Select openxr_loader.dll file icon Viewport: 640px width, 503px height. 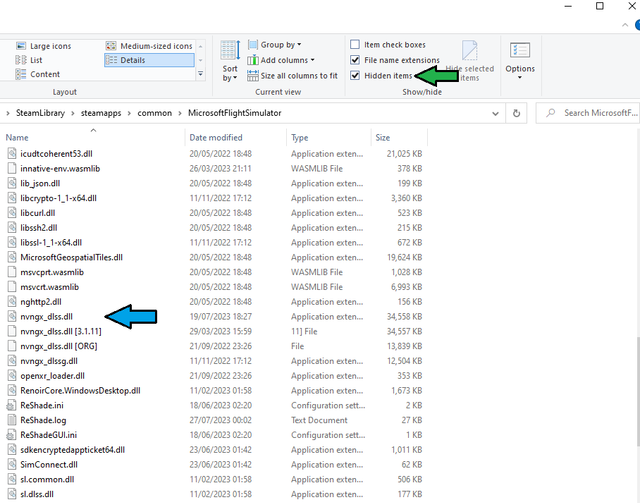pyautogui.click(x=12, y=376)
